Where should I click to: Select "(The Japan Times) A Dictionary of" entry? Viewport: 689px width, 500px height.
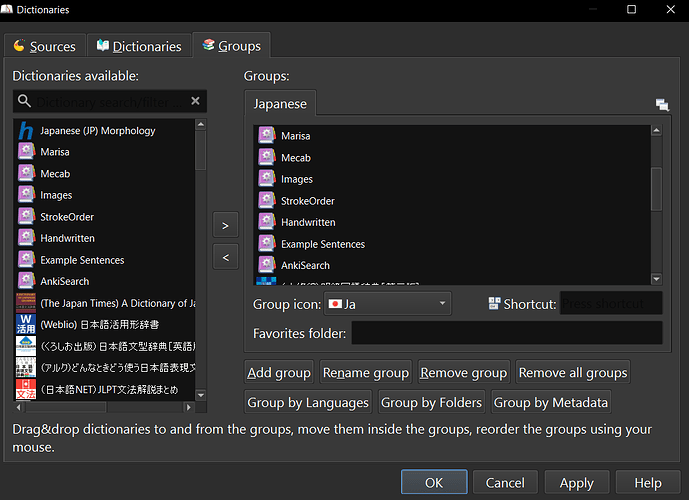(x=118, y=303)
